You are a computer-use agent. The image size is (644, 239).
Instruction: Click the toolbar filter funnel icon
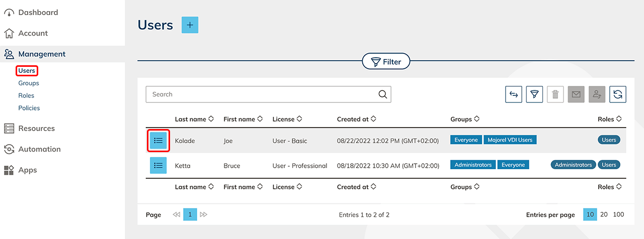(x=534, y=94)
